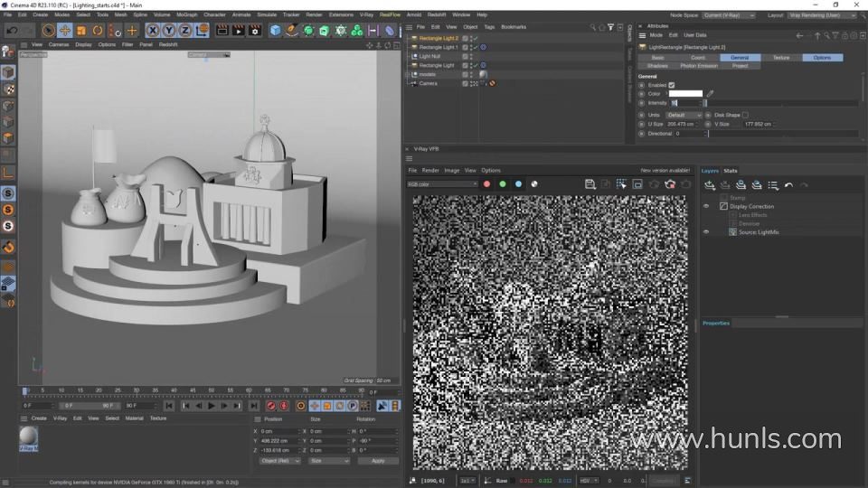This screenshot has height=488, width=868.
Task: Click the white Color swatch of light
Action: pos(685,93)
